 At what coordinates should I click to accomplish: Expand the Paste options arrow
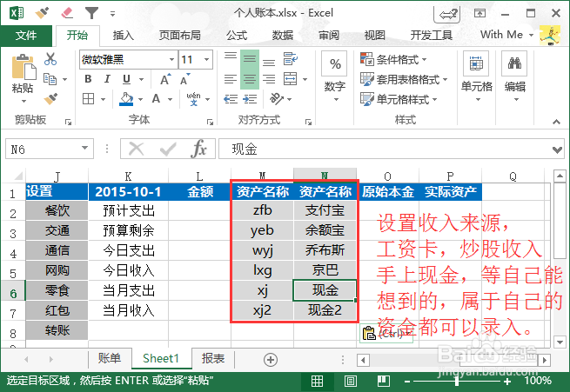23,102
